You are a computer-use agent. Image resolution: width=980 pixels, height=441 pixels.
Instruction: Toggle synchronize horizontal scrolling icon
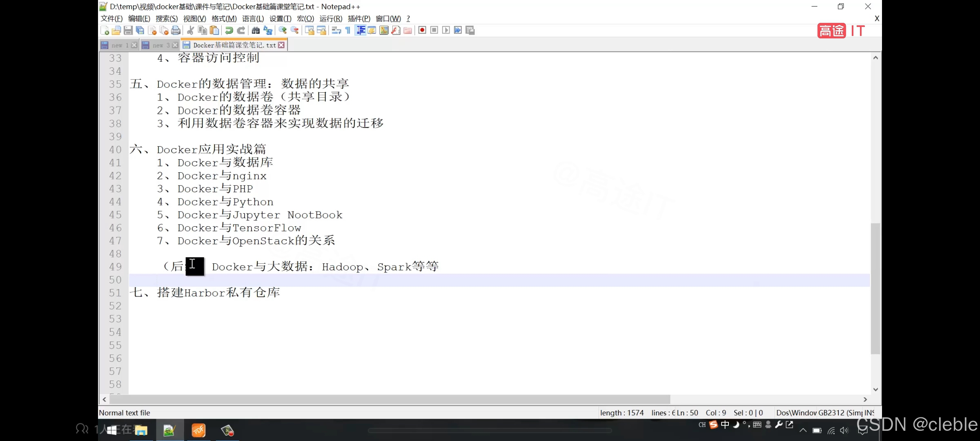(321, 31)
